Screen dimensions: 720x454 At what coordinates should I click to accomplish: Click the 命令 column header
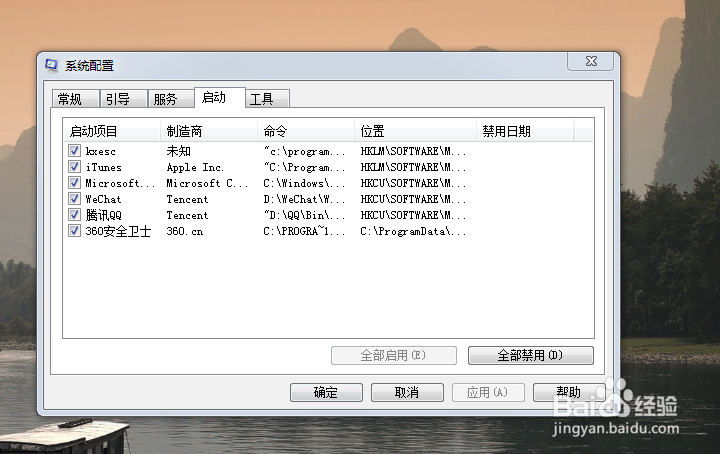[306, 131]
